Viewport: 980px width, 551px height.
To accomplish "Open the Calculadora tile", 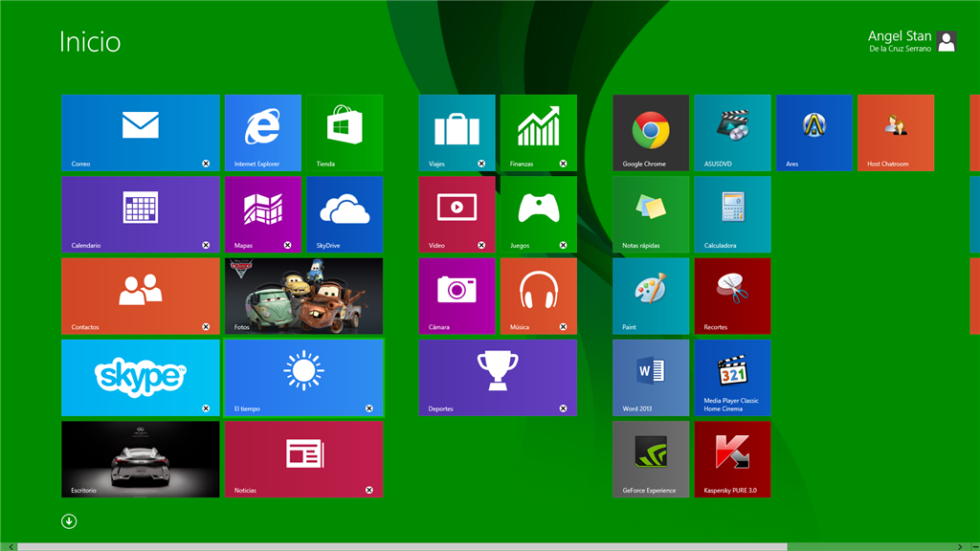I will click(x=732, y=214).
